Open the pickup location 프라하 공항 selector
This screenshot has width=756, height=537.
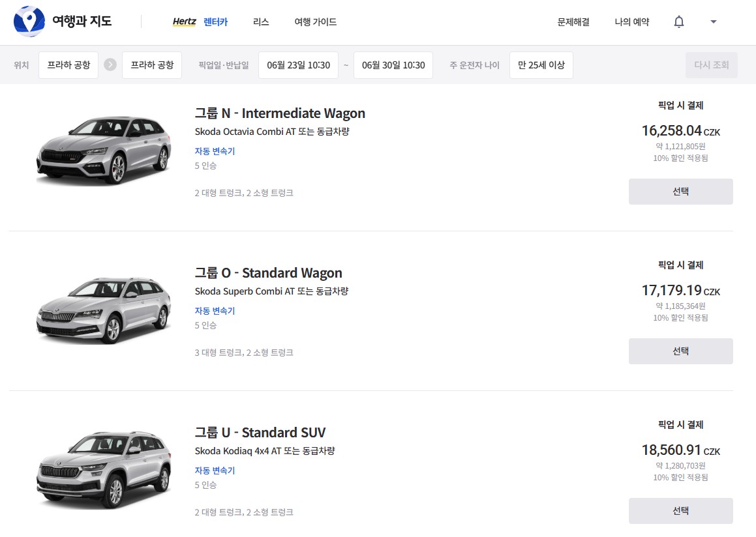68,65
